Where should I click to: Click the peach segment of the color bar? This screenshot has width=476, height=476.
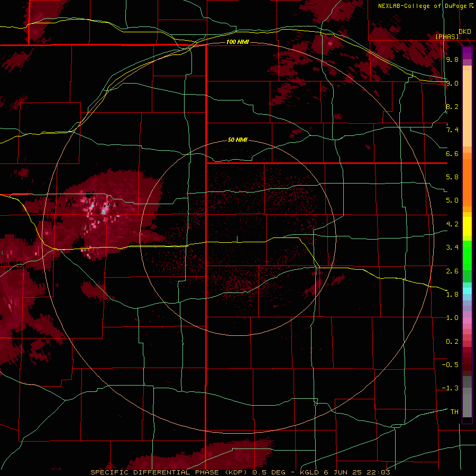(x=467, y=106)
